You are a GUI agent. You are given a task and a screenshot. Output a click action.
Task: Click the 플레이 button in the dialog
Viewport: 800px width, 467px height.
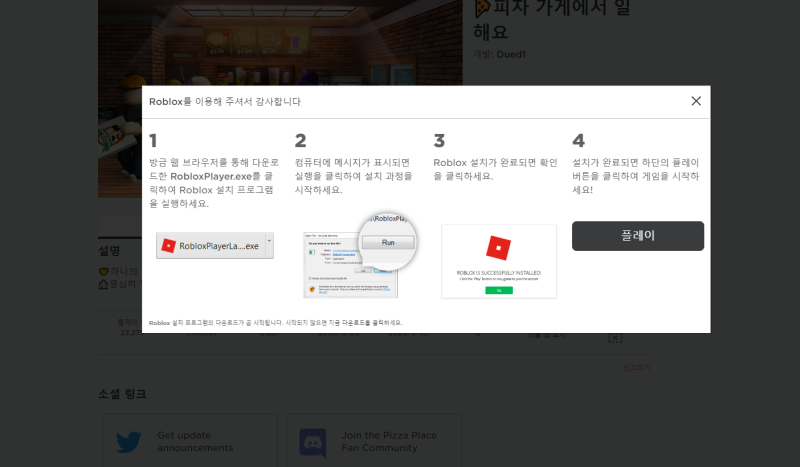[638, 236]
